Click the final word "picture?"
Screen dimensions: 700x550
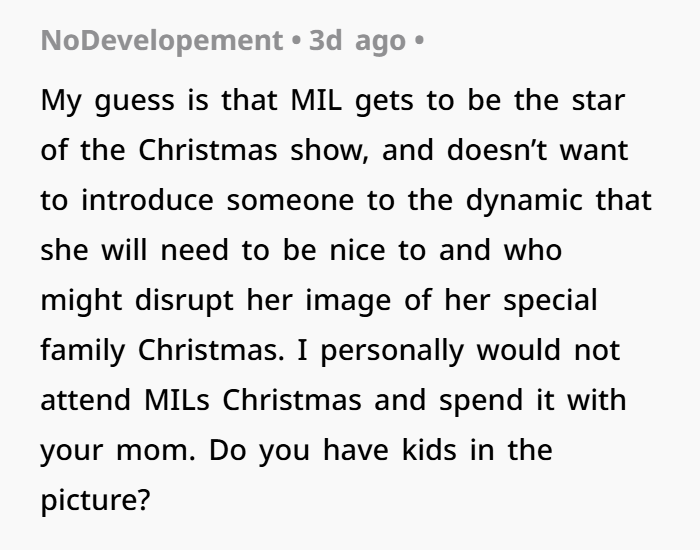click(x=95, y=500)
